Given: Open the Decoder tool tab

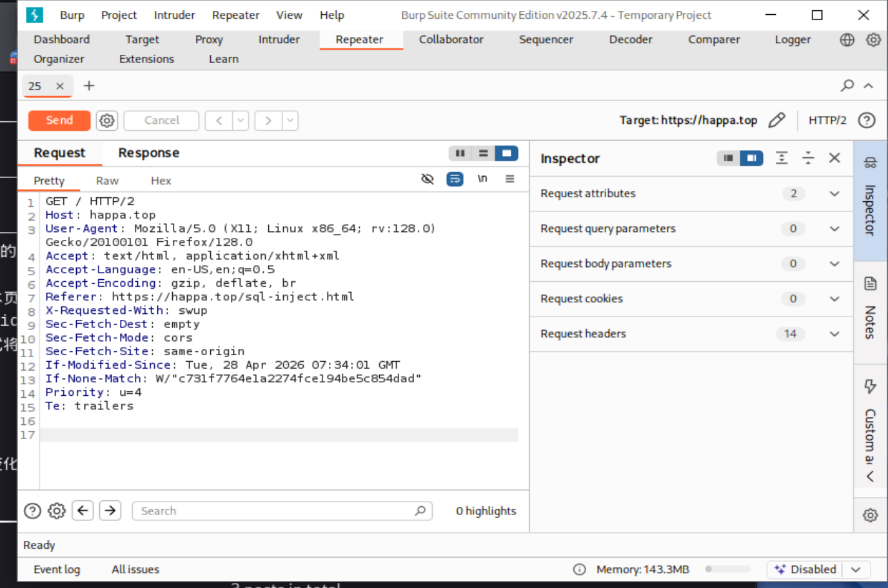Looking at the screenshot, I should (631, 40).
